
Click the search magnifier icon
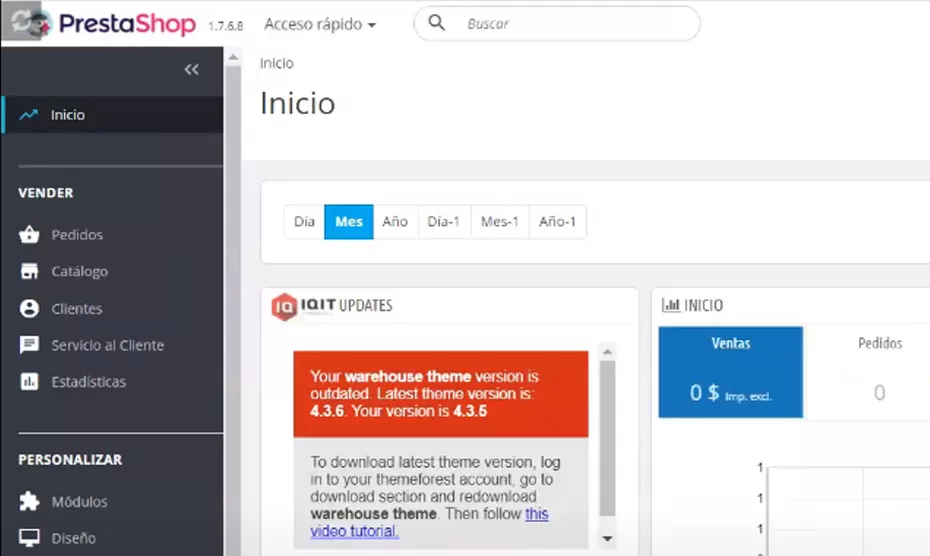437,23
